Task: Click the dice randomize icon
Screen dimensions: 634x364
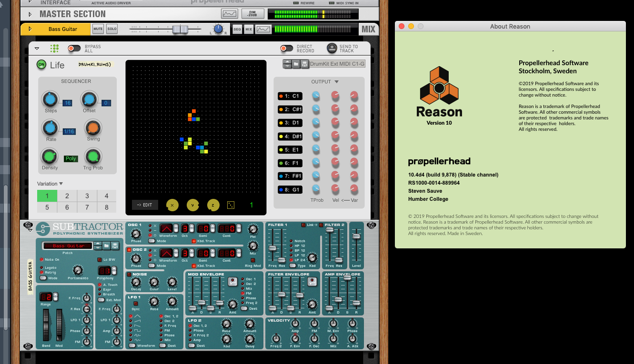Action: [x=231, y=205]
